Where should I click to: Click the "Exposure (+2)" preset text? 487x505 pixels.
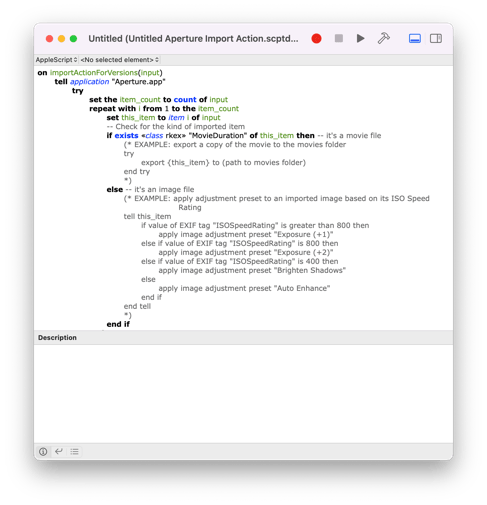(305, 252)
